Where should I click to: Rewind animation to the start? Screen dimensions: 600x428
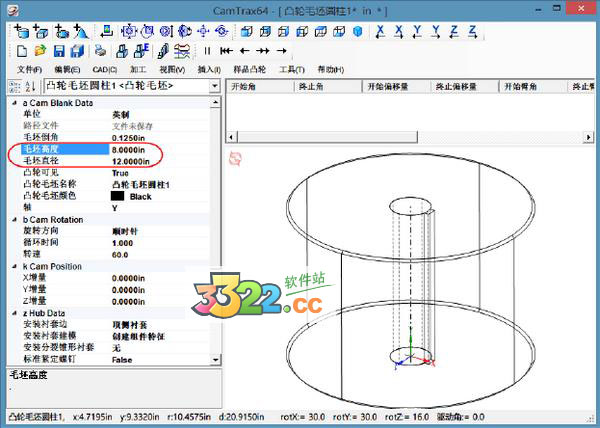tap(226, 50)
